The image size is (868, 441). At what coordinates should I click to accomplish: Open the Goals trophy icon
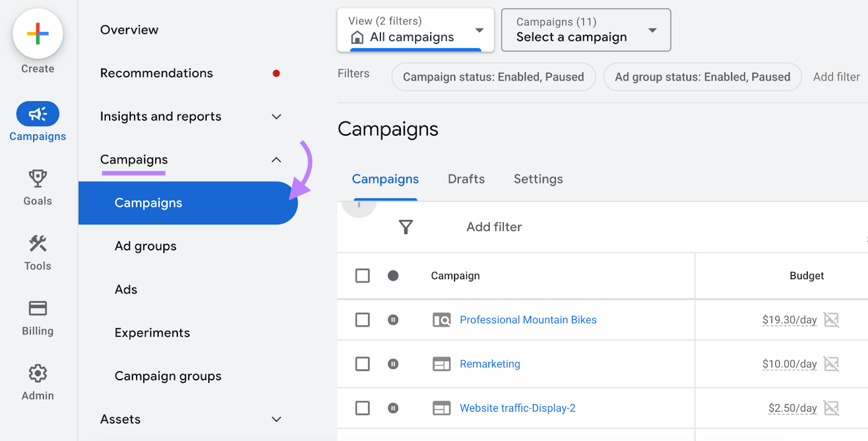coord(37,178)
